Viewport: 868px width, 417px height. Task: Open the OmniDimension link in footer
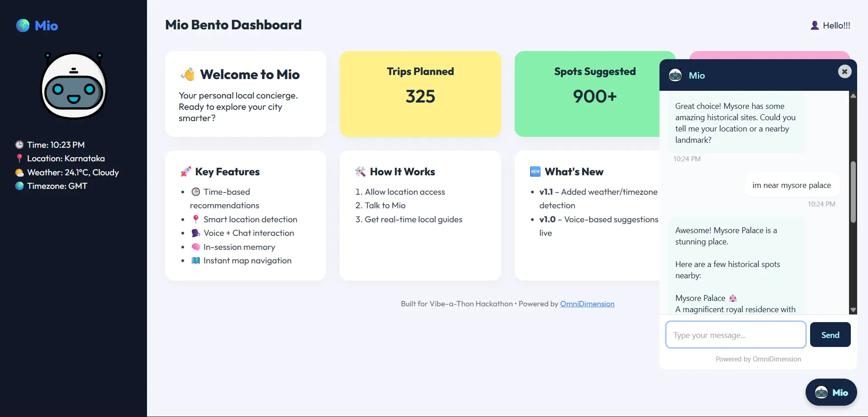pyautogui.click(x=587, y=304)
